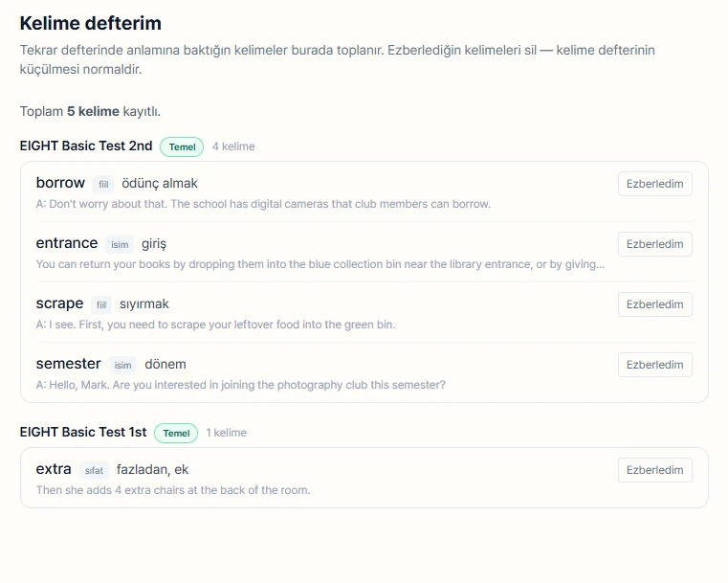
Task: Click translation "giriş"
Action: click(154, 244)
